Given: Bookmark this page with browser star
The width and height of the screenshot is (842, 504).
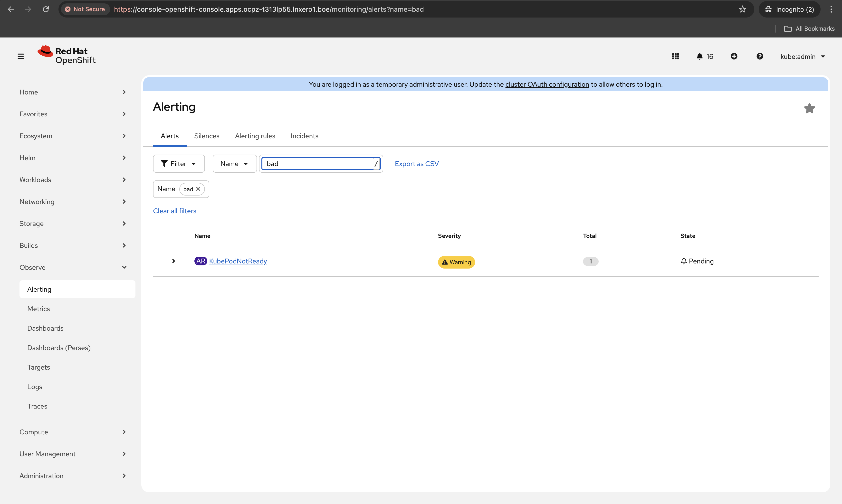Looking at the screenshot, I should point(742,9).
